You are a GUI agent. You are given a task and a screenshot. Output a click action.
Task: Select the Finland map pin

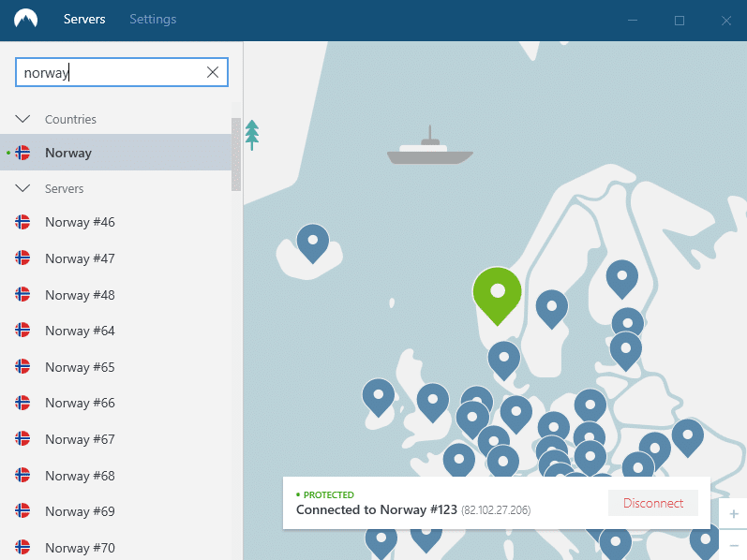click(622, 279)
